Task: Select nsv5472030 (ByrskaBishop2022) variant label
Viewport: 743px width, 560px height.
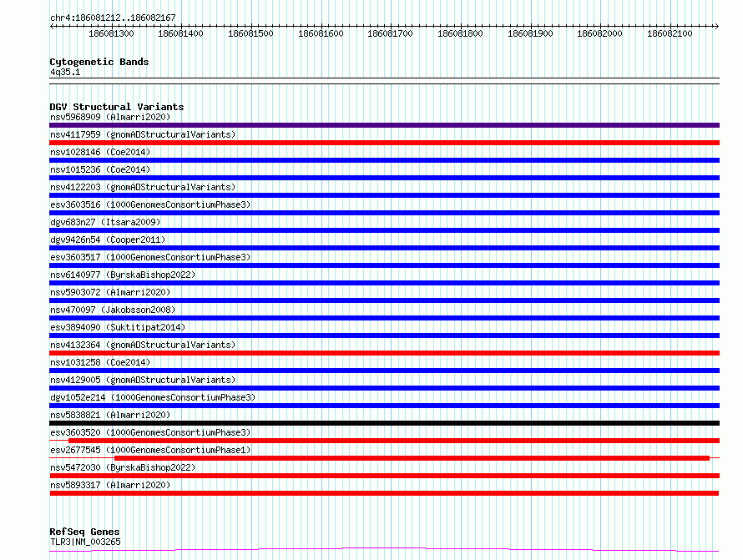Action: pos(123,467)
